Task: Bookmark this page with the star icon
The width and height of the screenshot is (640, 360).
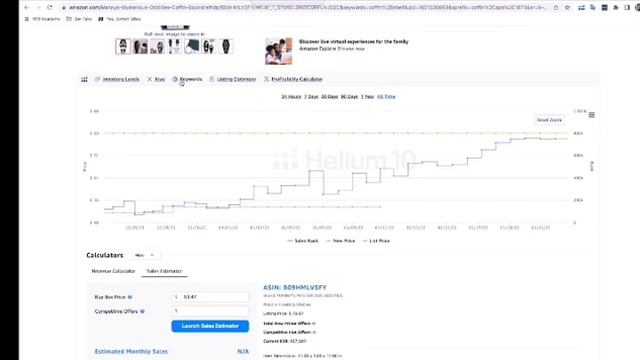Action: tap(567, 7)
